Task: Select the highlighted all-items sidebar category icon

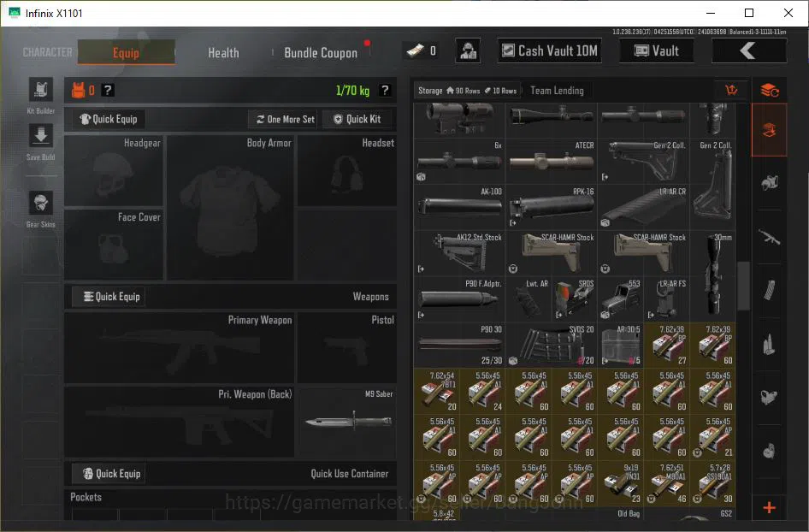Action: [x=770, y=129]
